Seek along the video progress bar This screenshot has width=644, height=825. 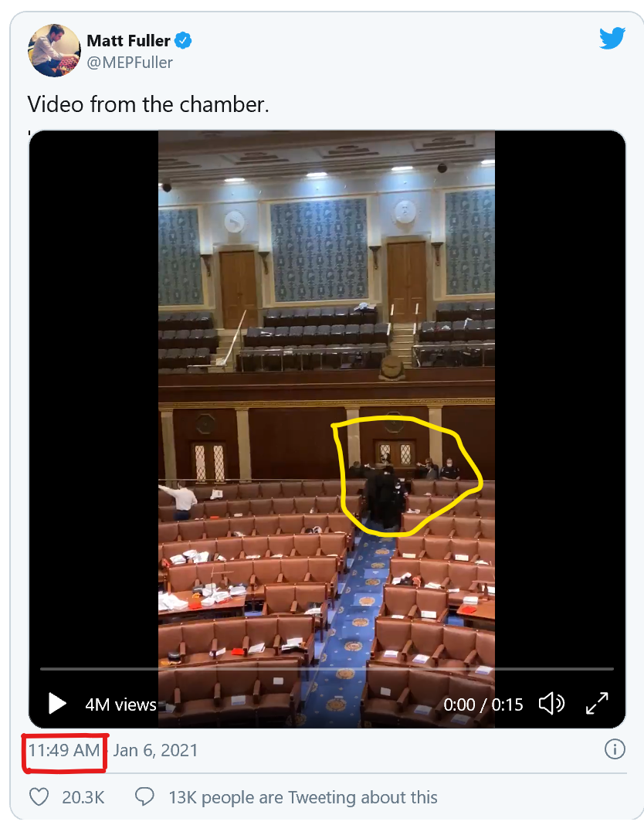click(x=327, y=669)
